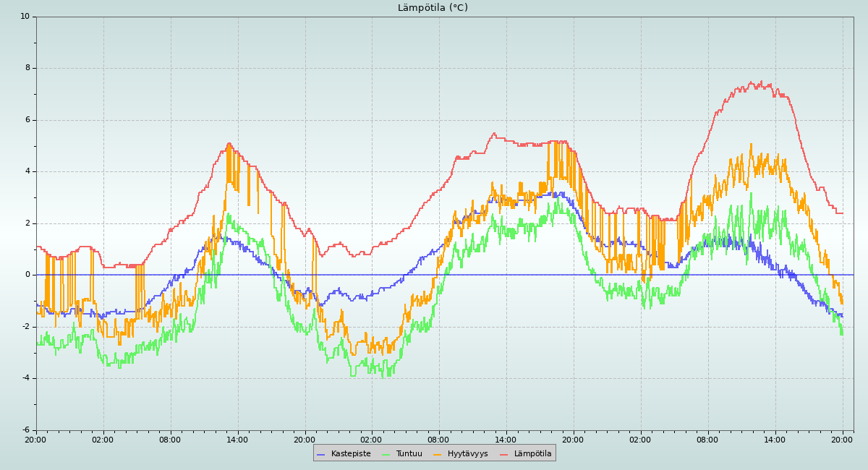
Task: Toggle the Tuntuu series legend label
Action: (409, 454)
